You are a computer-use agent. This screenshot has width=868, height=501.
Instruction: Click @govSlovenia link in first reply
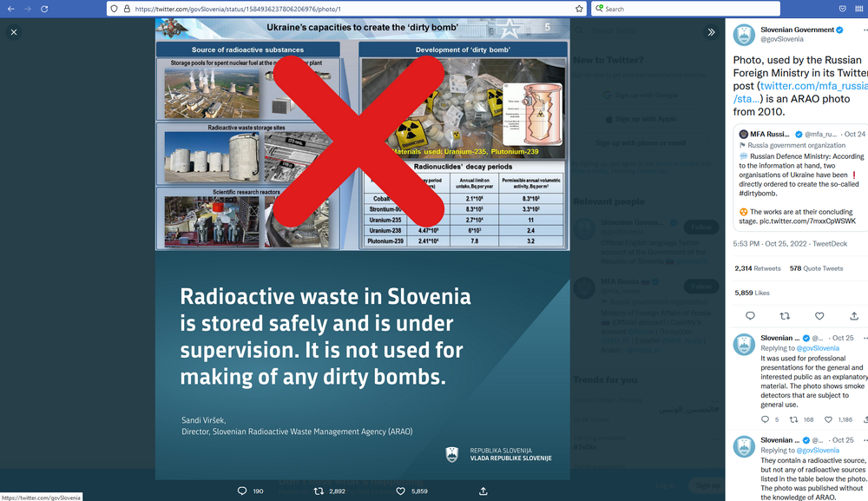click(818, 348)
